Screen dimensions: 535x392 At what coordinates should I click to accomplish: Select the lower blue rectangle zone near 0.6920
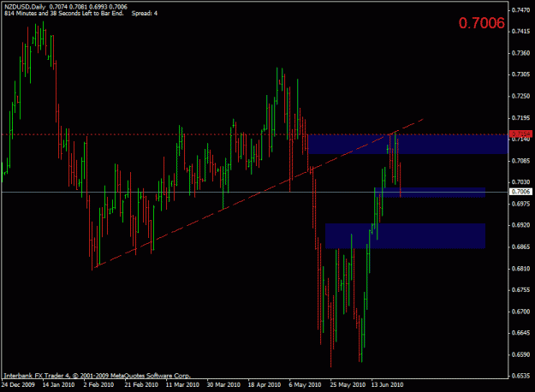[405, 235]
